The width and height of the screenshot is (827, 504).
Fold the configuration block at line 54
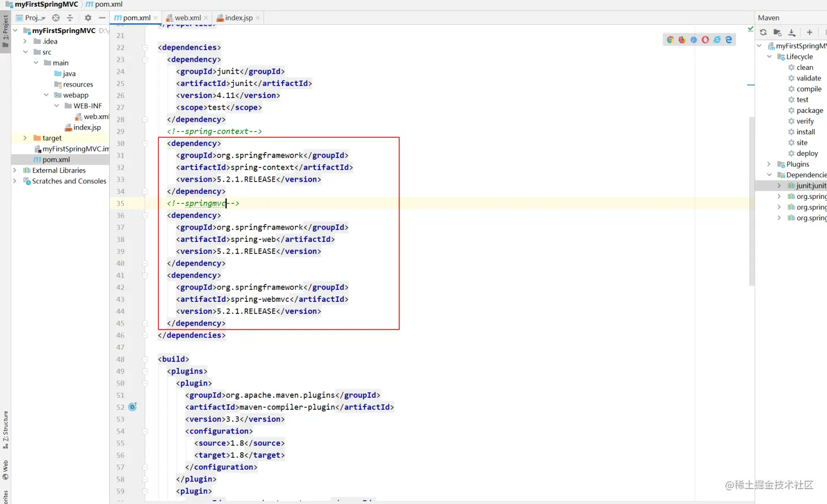(145, 431)
